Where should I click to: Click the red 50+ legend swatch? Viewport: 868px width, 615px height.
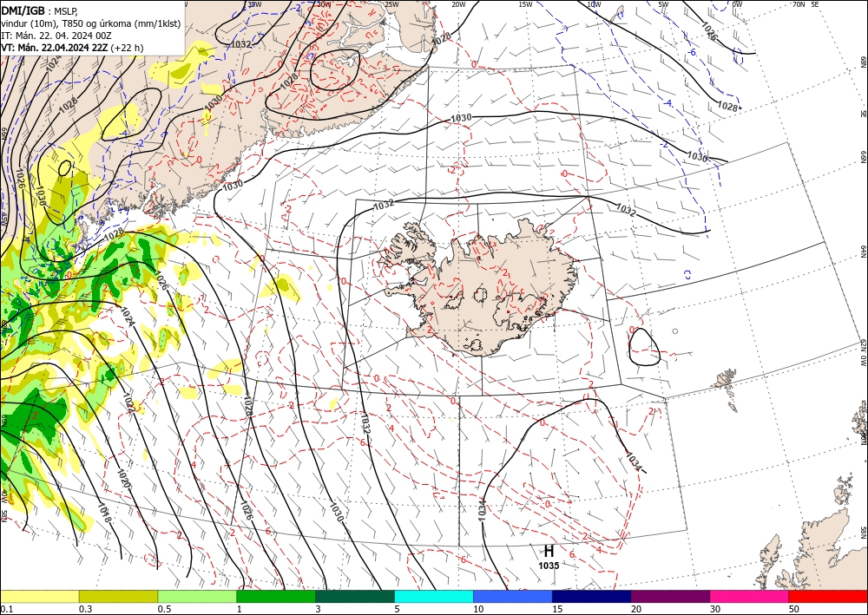[x=828, y=596]
